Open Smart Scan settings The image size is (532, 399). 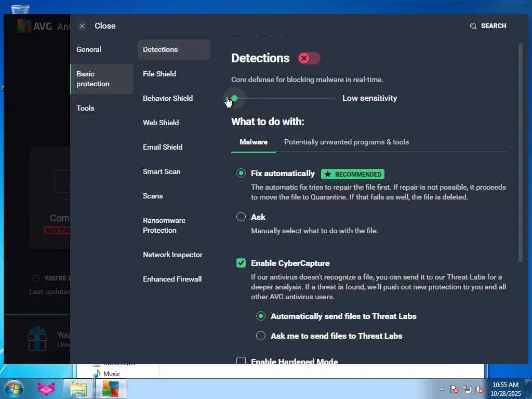(x=162, y=171)
